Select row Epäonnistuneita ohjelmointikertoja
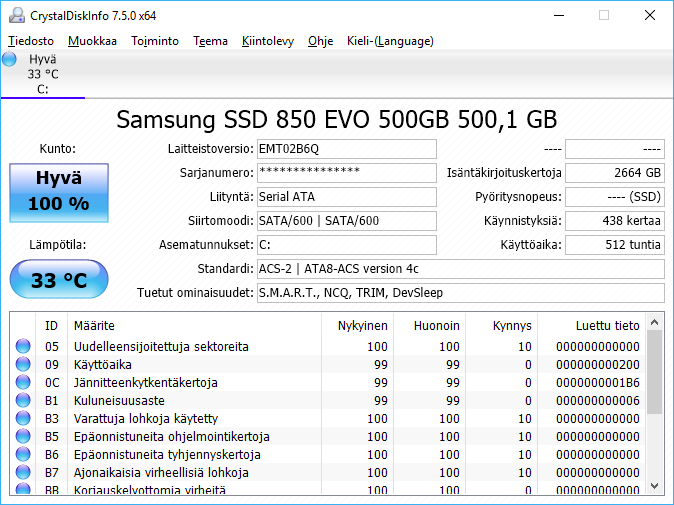The width and height of the screenshot is (674, 505). coord(328,437)
